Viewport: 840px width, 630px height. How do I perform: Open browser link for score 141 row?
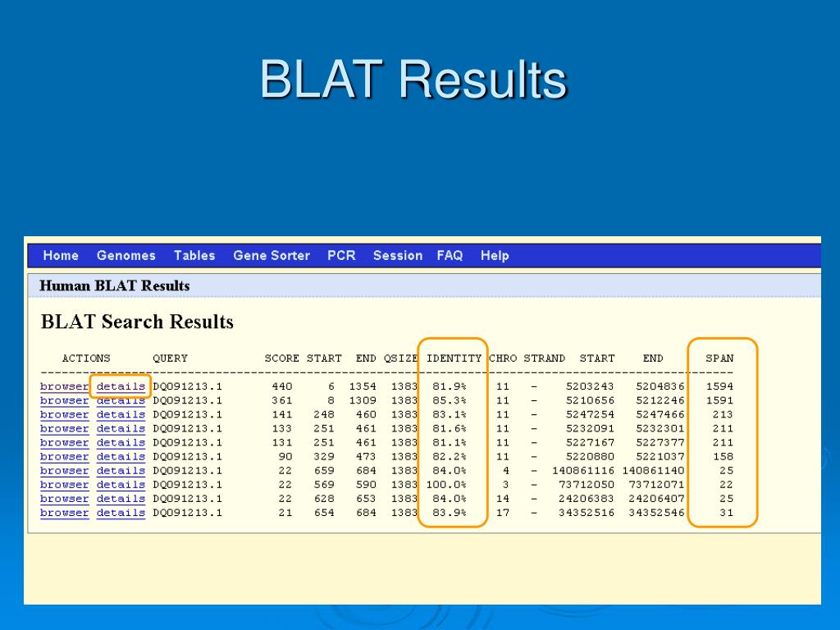point(64,414)
